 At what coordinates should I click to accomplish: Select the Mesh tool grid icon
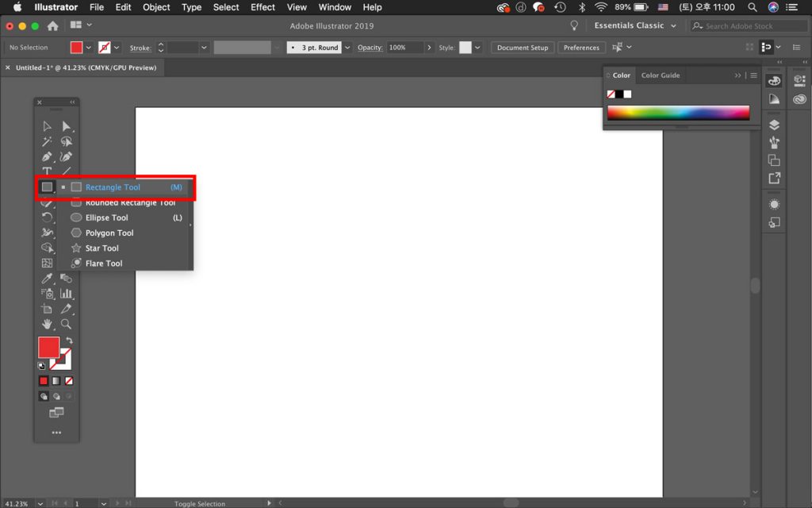click(x=47, y=264)
